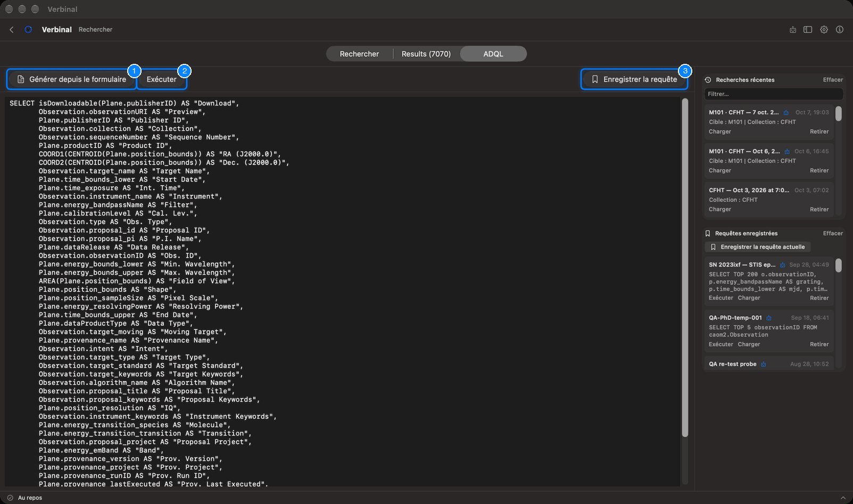Remove the M101 Oct 7 search via Retirer
Viewport: 853px width, 504px height.
[x=819, y=131]
